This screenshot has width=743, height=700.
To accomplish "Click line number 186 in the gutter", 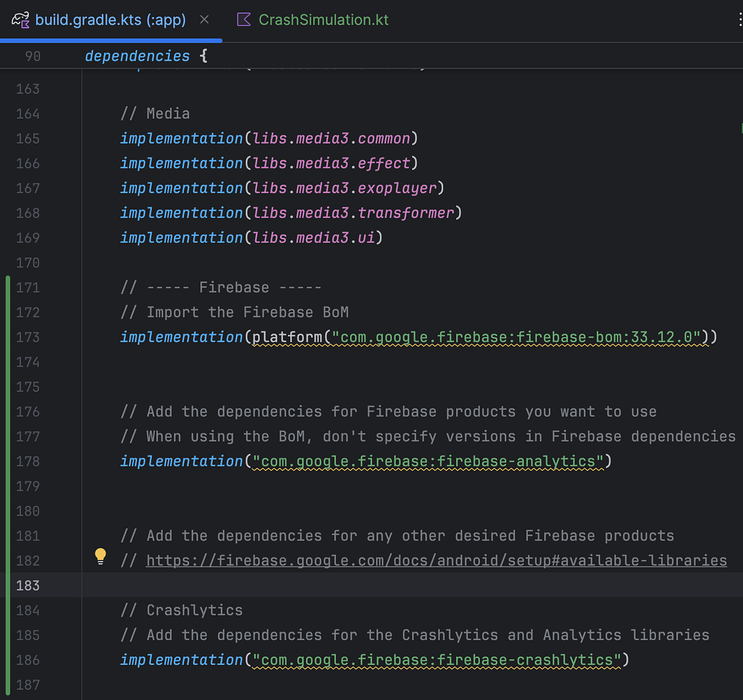I will [28, 660].
